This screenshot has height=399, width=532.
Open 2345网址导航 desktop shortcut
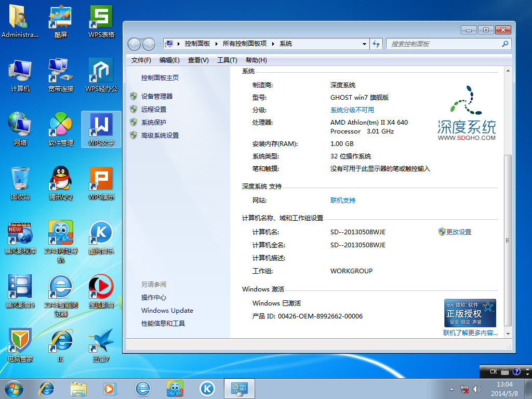(60, 242)
